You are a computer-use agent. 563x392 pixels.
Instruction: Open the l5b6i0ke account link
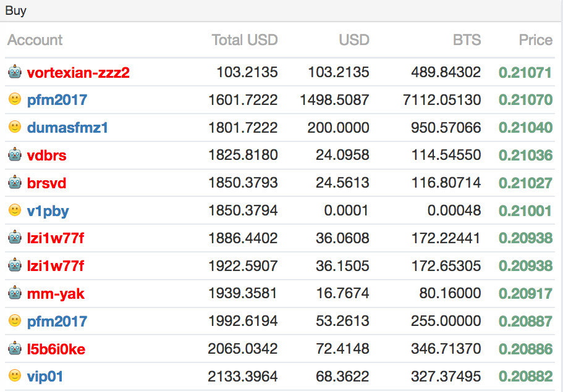click(x=56, y=349)
